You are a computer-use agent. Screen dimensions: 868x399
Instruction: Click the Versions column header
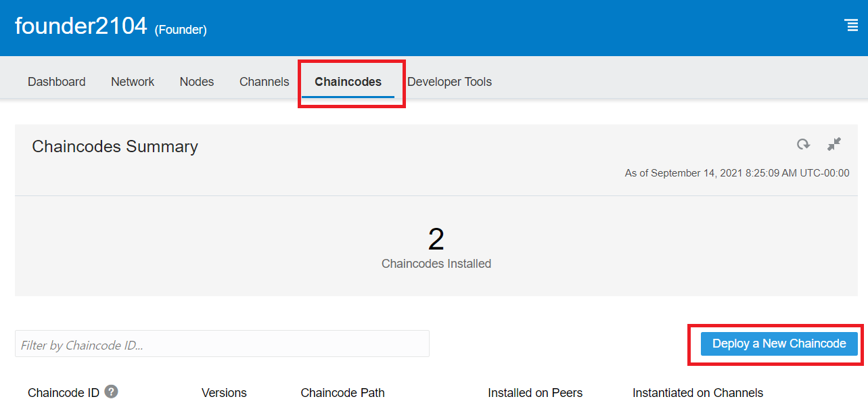click(224, 392)
